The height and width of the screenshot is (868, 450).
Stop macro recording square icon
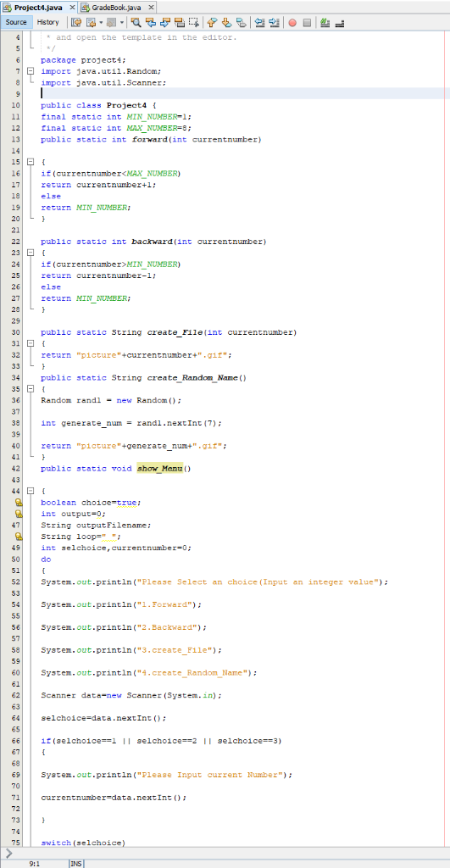tap(307, 22)
